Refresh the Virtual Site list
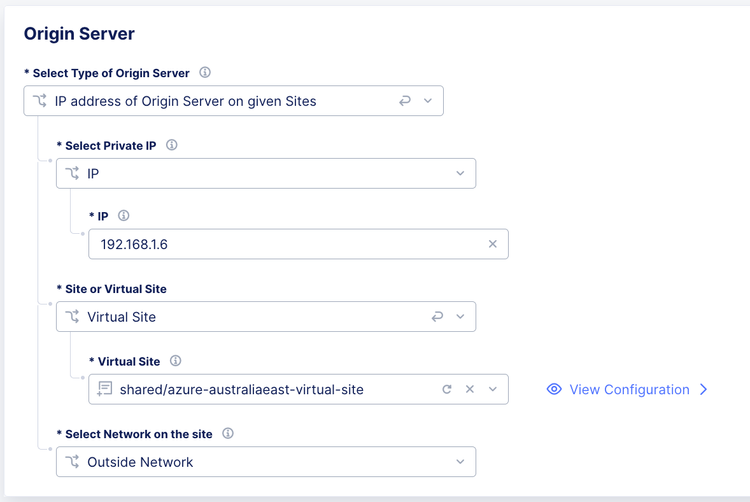The height and width of the screenshot is (502, 750). (x=447, y=389)
